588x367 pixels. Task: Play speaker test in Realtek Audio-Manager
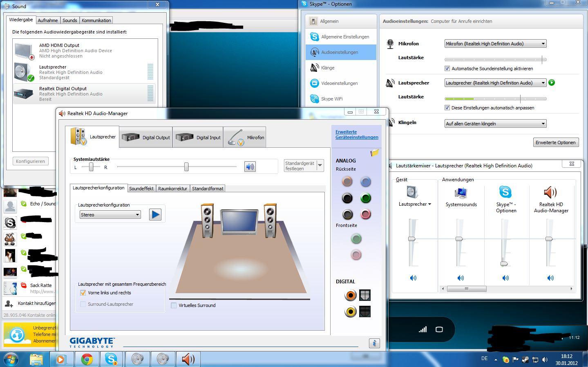(155, 214)
